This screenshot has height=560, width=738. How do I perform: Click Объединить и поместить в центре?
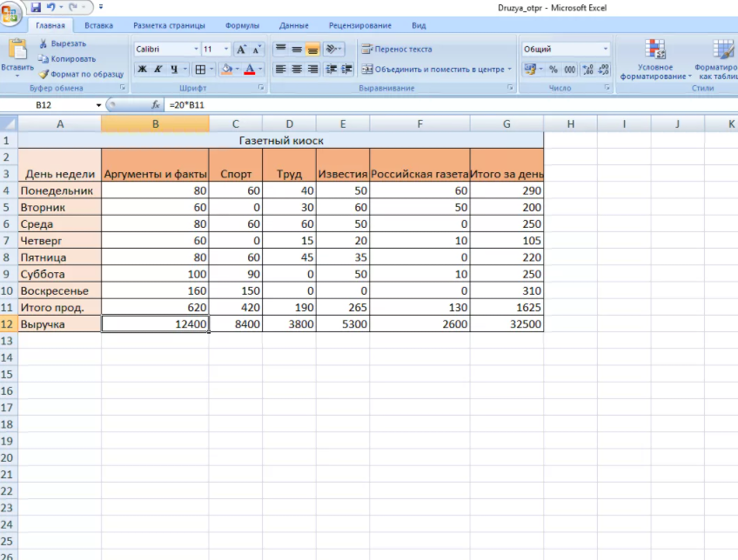[x=433, y=69]
